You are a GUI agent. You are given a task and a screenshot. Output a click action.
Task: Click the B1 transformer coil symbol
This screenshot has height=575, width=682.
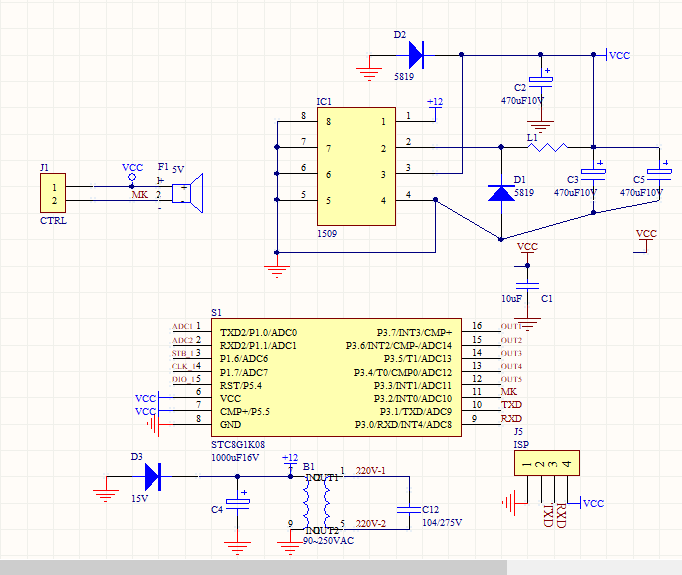317,503
